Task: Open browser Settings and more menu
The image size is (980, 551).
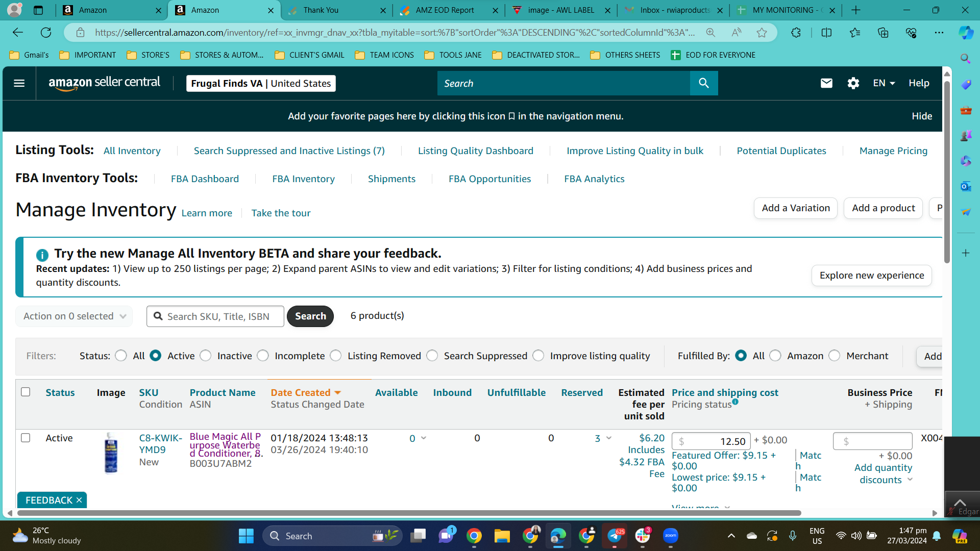Action: click(939, 33)
